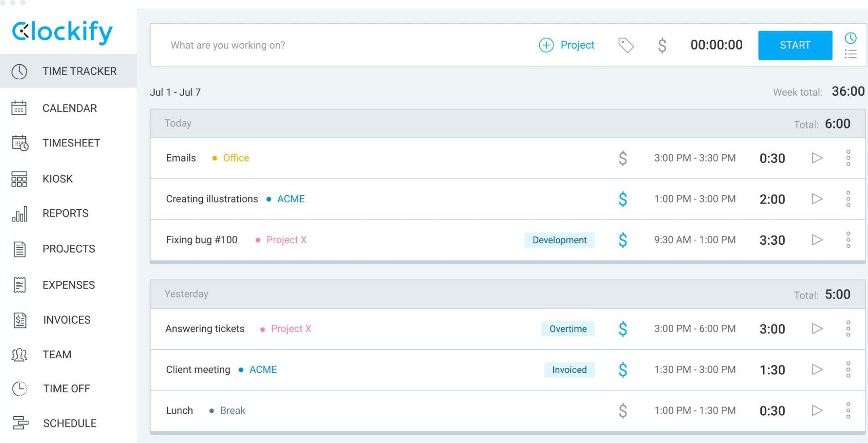This screenshot has height=444, width=868.
Task: Toggle billable status for Creating illustrations
Action: click(x=623, y=199)
